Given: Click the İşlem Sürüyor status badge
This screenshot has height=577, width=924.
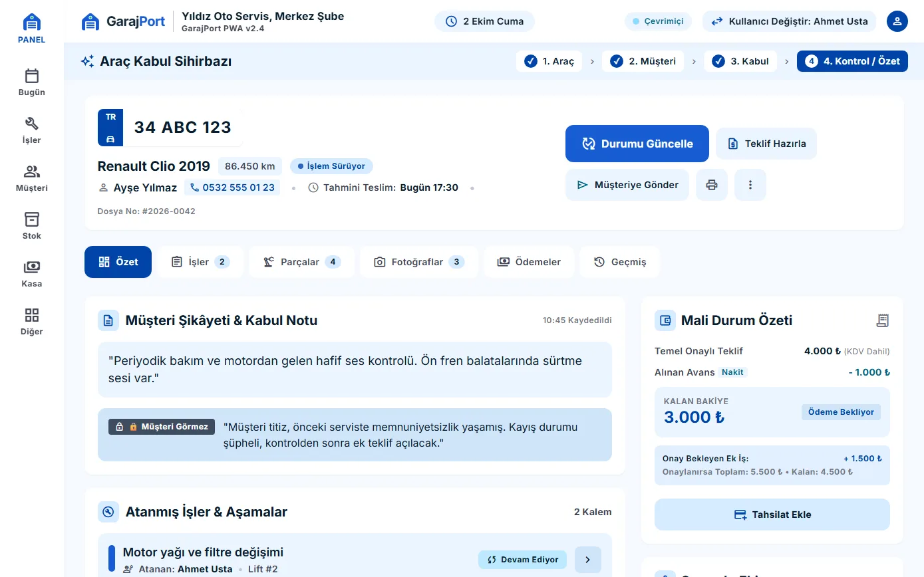Looking at the screenshot, I should [x=332, y=166].
